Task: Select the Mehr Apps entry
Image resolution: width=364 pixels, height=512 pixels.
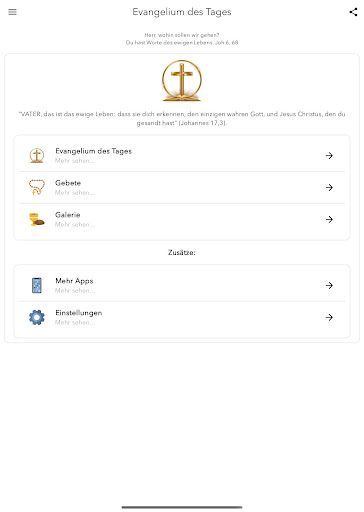Action: pos(182,285)
